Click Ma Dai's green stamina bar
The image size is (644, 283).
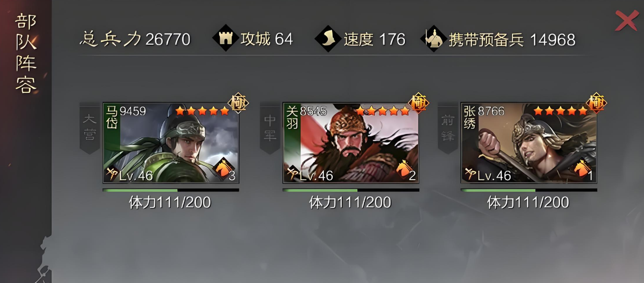point(171,190)
